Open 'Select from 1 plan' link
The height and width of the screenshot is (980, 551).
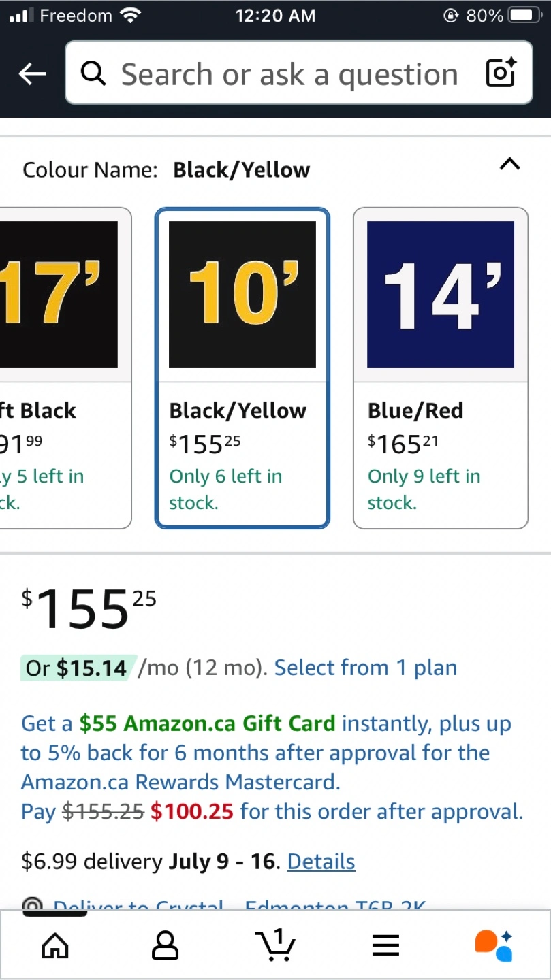point(366,668)
